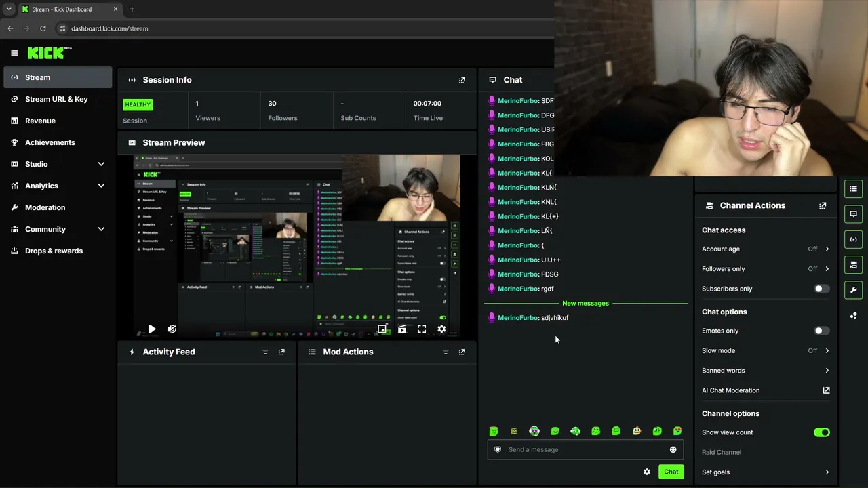
Task: Click the chat message "sdjvhikuf"
Action: coord(555,318)
